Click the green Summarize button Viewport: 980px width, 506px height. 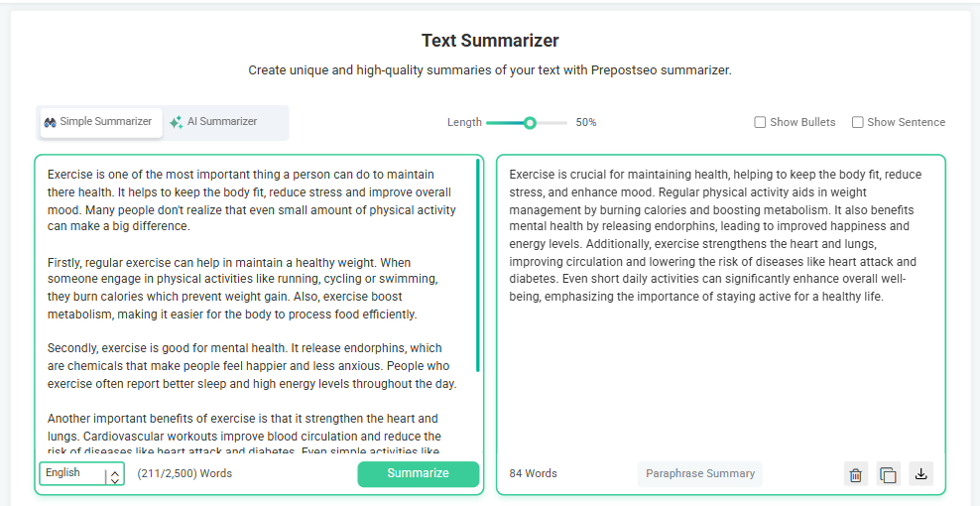pos(419,473)
